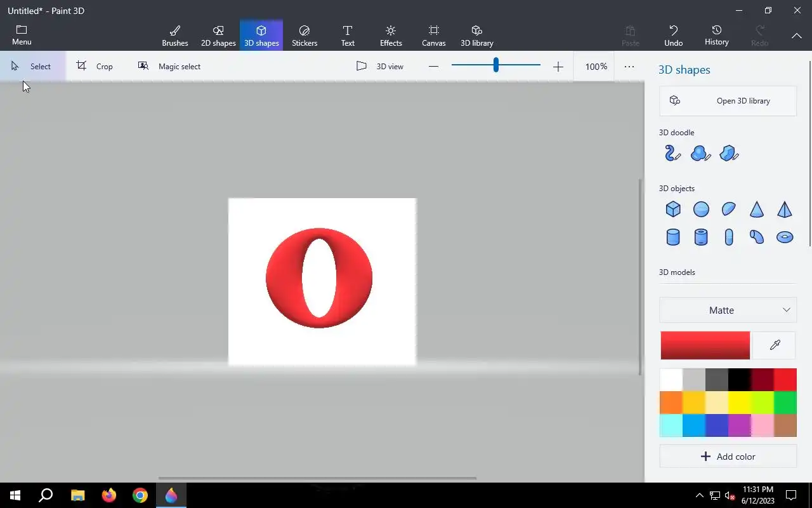This screenshot has height=508, width=812.
Task: Select the soft edge 3D doodle
Action: [700, 153]
